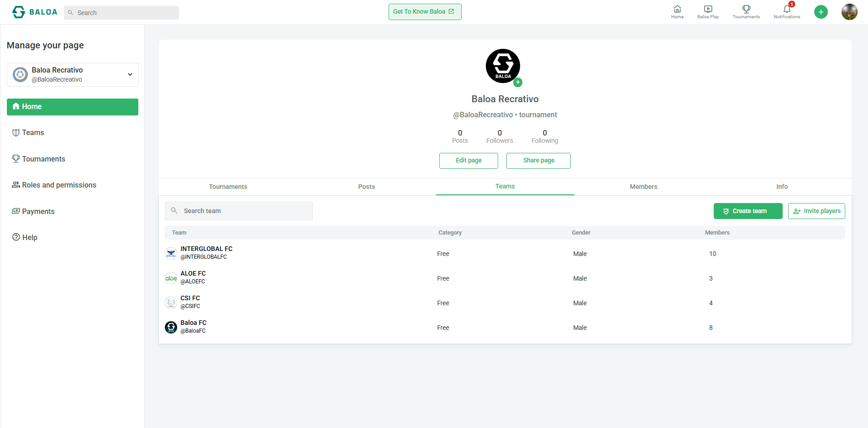
Task: Switch to the Tournaments tab
Action: coord(228,187)
